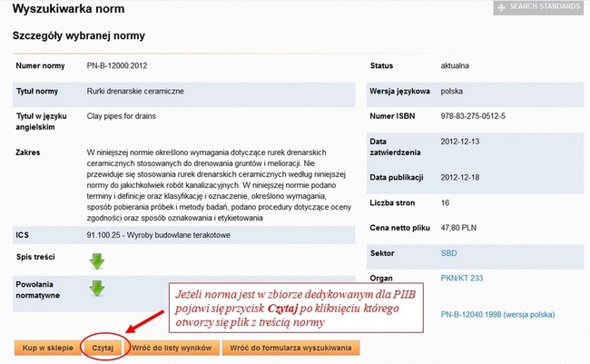Click Wróć do formularza wyszukiwania button
This screenshot has width=590, height=364.
pos(294,347)
